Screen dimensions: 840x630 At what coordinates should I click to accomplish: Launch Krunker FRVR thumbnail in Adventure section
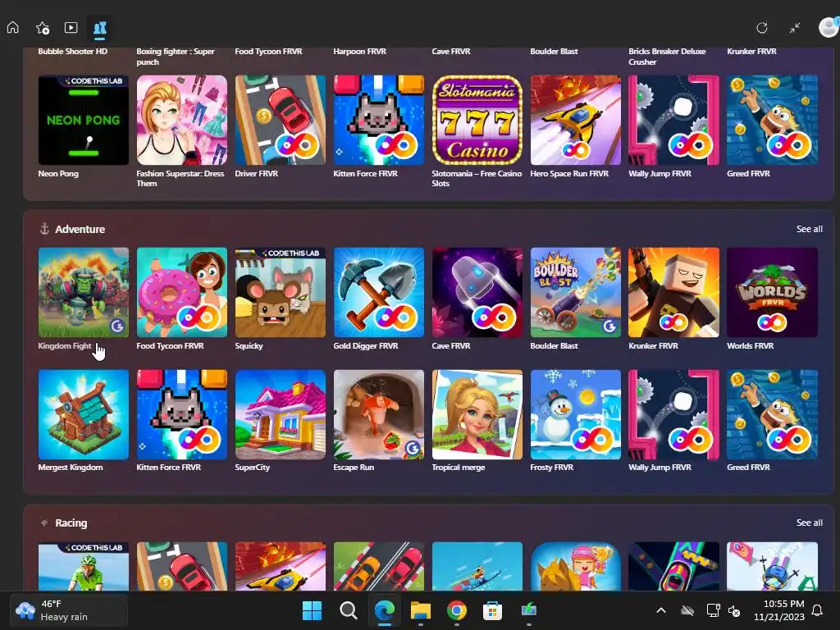coord(674,293)
